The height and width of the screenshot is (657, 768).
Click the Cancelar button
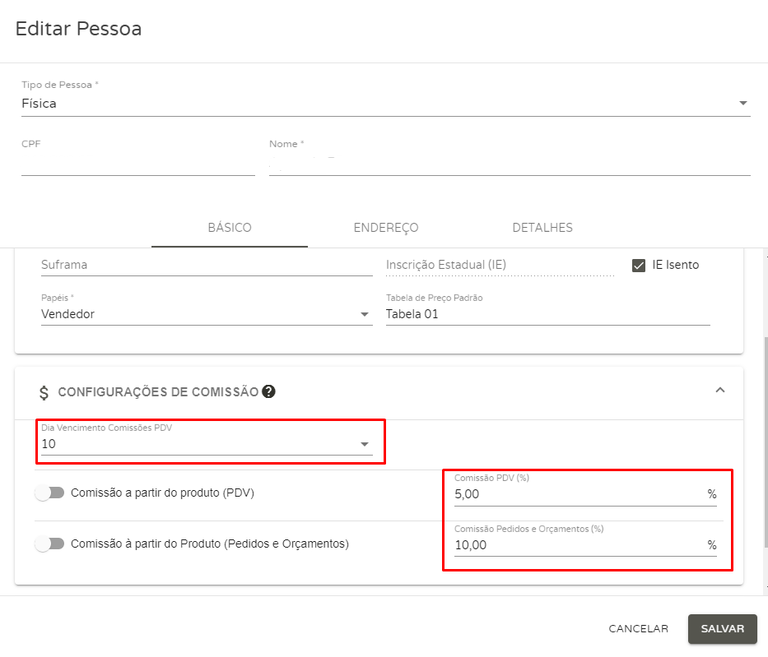click(638, 629)
